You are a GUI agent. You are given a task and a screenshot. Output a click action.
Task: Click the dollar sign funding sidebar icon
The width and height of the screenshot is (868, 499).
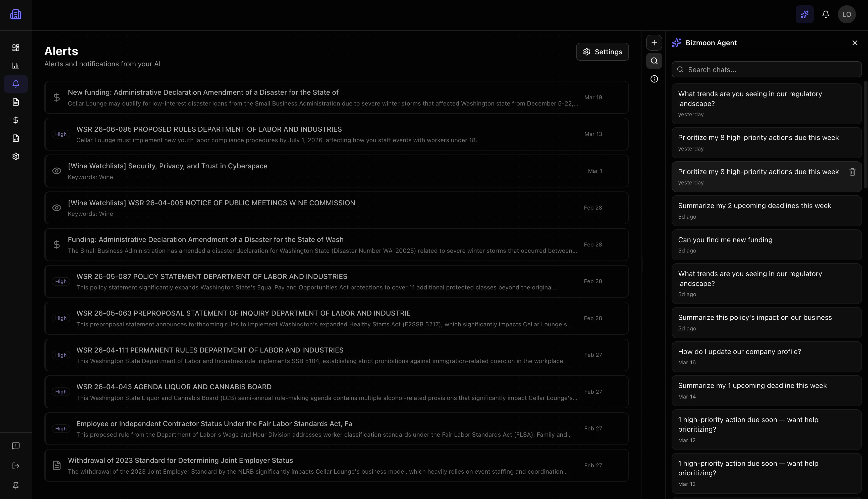(16, 120)
